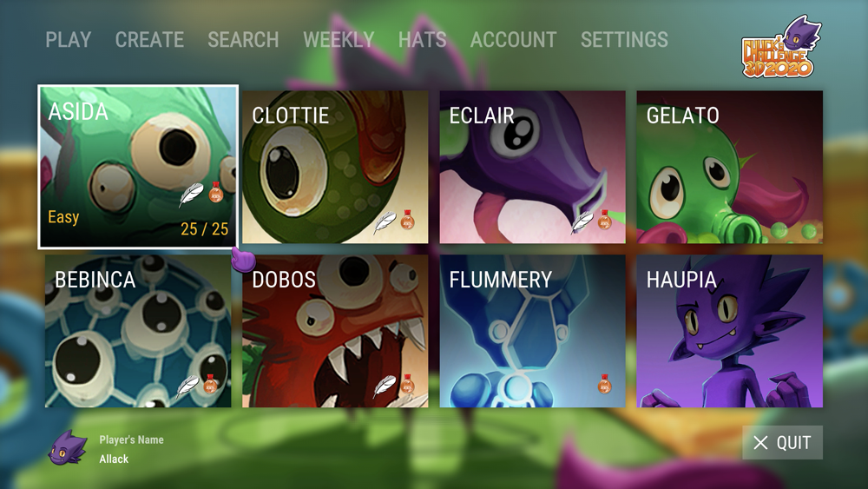Screen dimensions: 868x489
Task: Open the SETTINGS tab
Action: [x=624, y=40]
